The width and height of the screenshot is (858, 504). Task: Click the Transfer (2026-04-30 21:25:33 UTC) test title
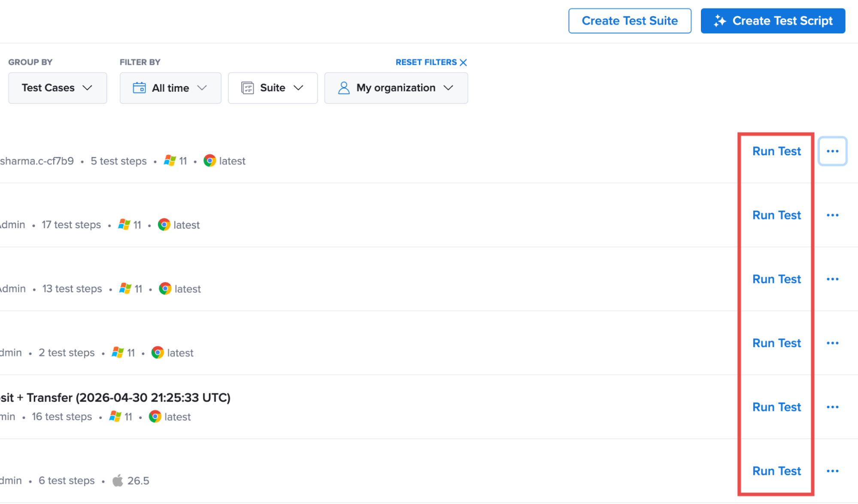point(115,398)
